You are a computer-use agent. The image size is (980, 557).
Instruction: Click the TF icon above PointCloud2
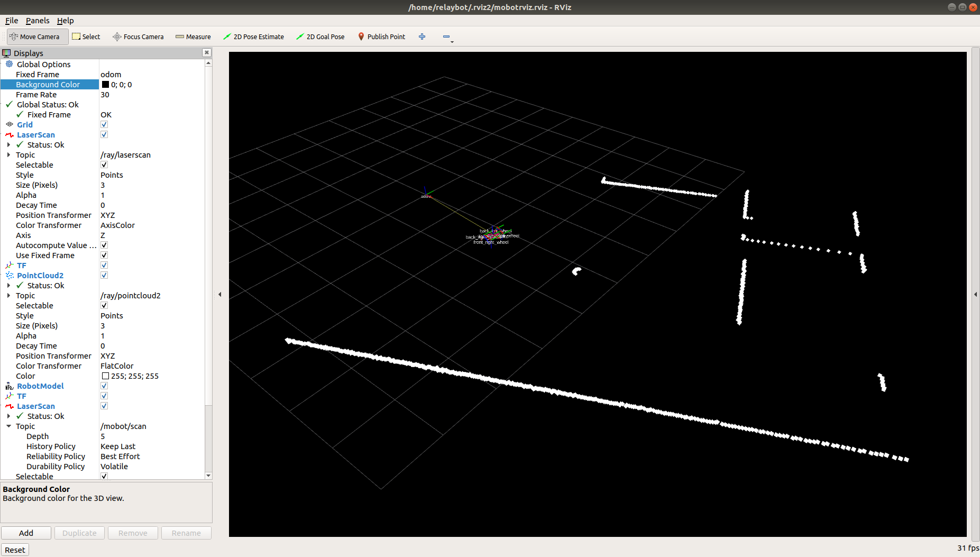click(x=10, y=265)
